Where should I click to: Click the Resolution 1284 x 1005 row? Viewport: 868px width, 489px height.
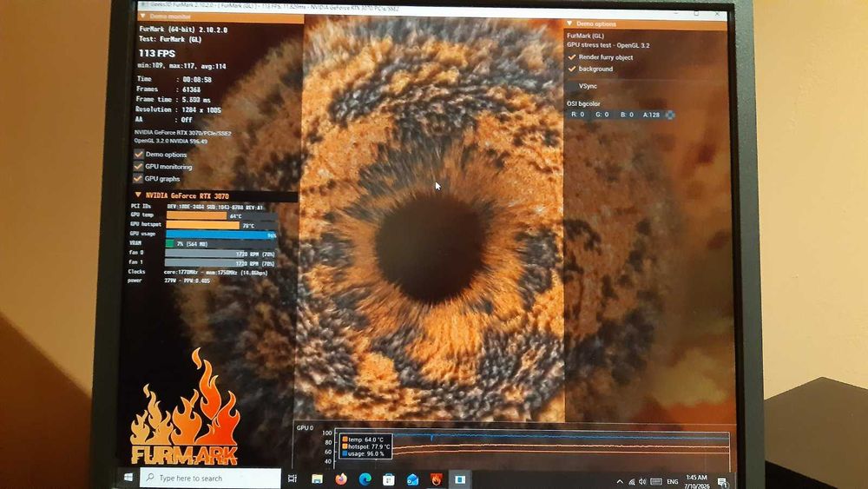tap(178, 109)
